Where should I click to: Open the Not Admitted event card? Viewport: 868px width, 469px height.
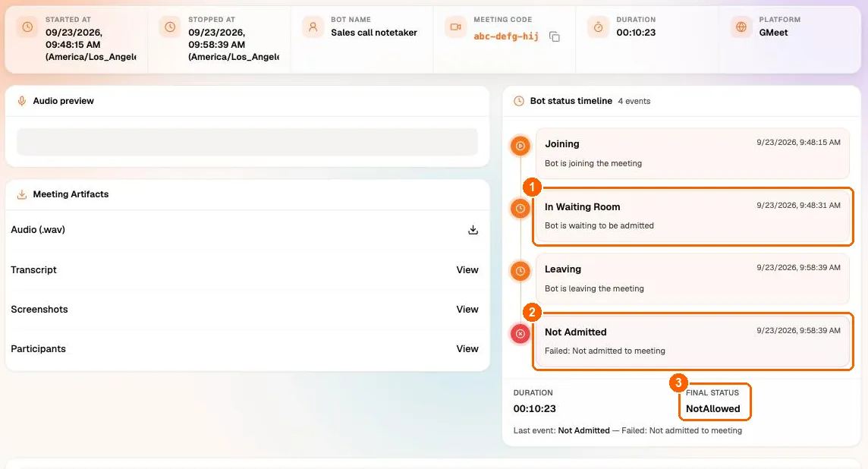click(x=693, y=341)
